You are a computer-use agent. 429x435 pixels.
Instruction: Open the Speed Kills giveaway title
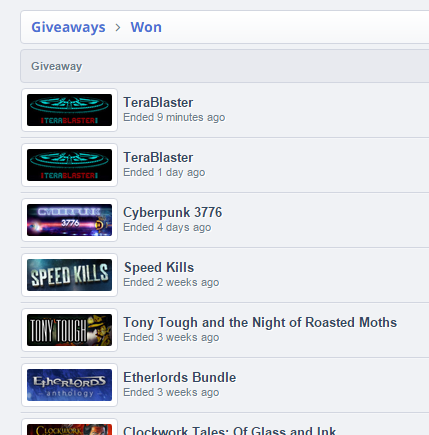(159, 267)
